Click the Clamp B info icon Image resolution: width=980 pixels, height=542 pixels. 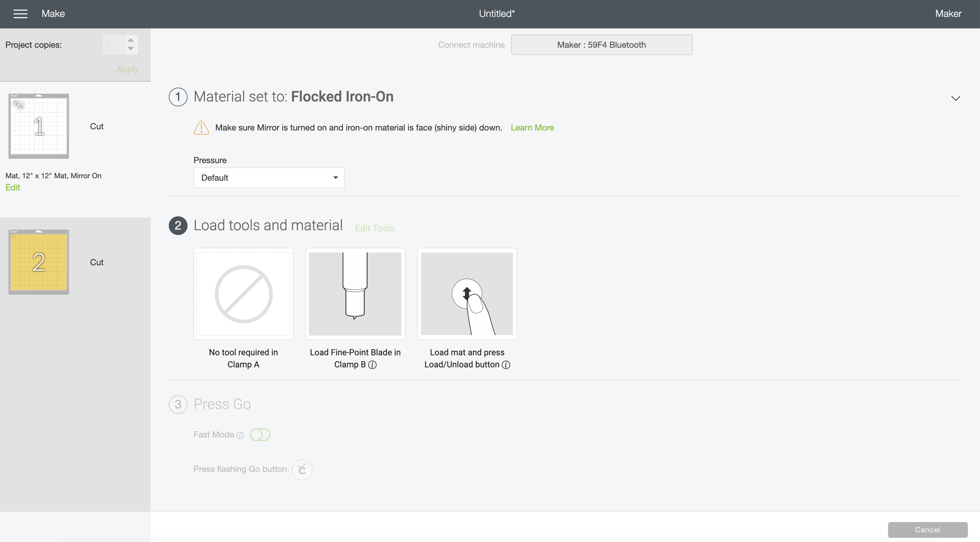372,365
